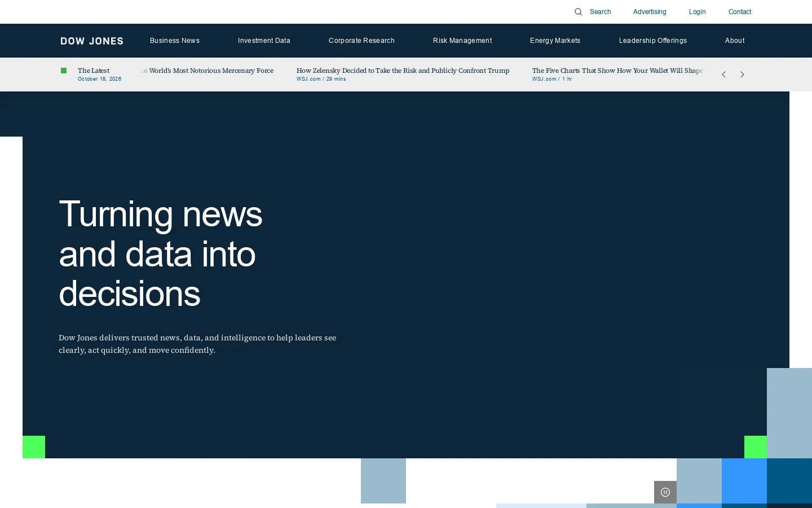Open the Risk Management menu

pyautogui.click(x=462, y=41)
